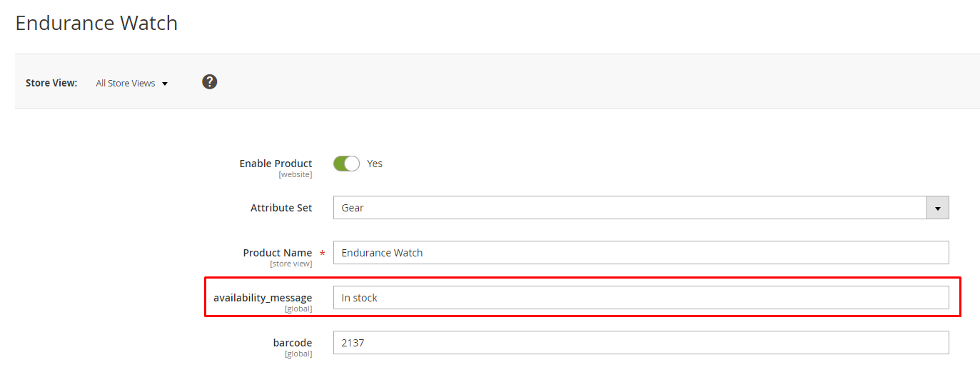This screenshot has height=365, width=980.
Task: Click the [website] scope note under Enable Product
Action: [295, 175]
